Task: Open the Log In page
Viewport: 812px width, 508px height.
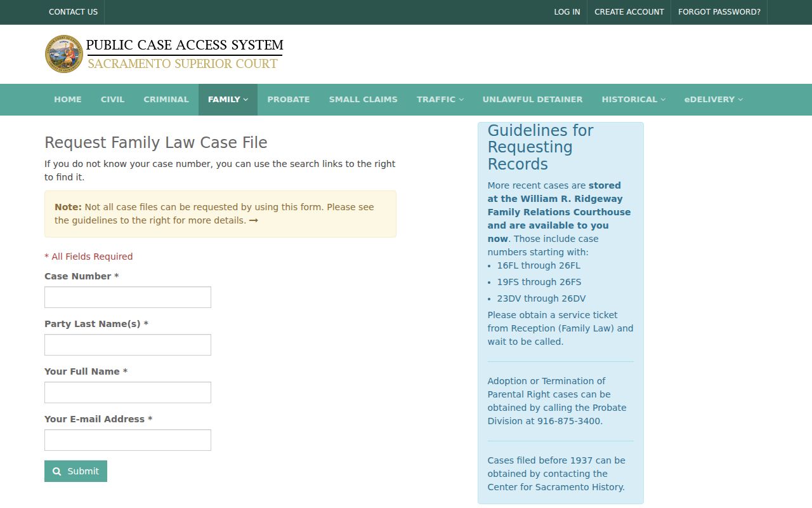Action: pos(567,12)
